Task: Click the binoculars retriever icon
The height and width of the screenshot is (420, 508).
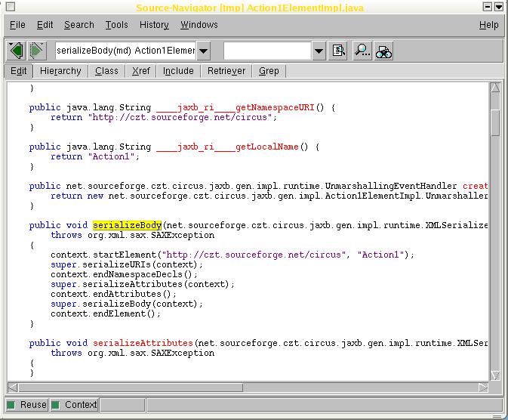Action: (383, 51)
